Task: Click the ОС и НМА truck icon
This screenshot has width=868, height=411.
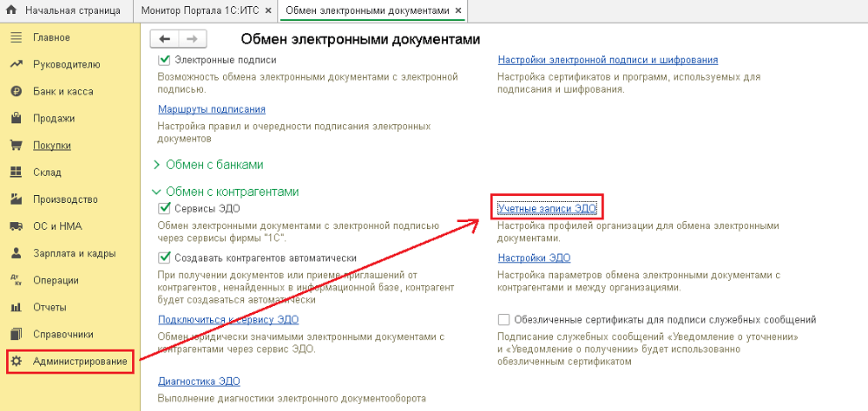Action: click(16, 226)
